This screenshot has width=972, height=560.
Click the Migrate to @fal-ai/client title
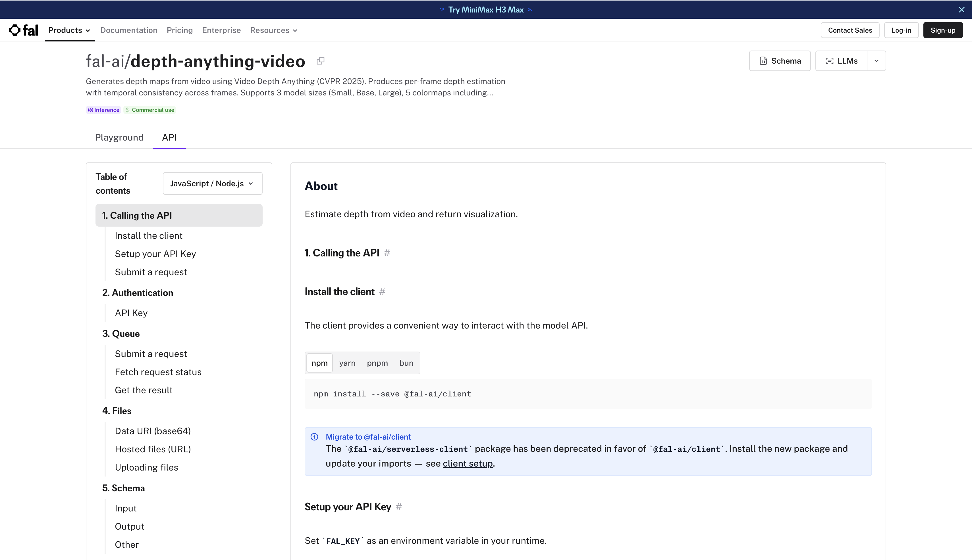point(368,436)
